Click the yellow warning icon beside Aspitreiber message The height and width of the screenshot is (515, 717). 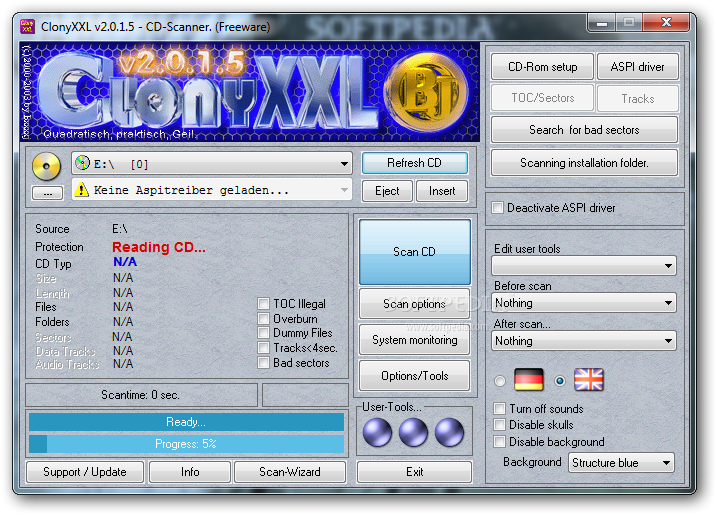click(81, 189)
